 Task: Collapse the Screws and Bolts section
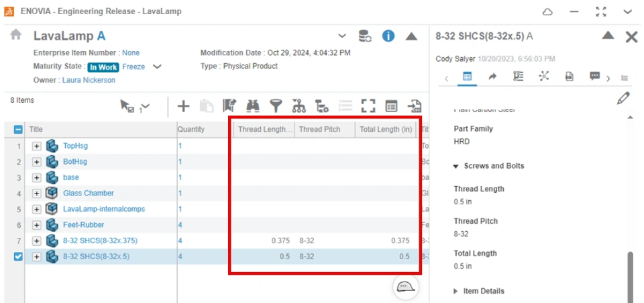point(455,166)
